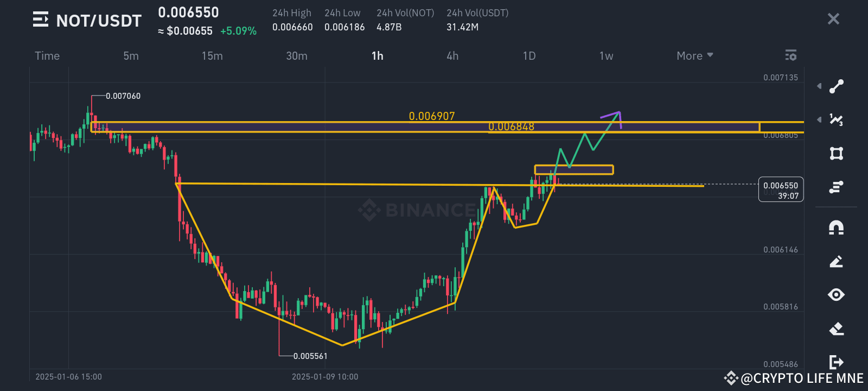This screenshot has width=868, height=391.
Task: Select the trend line drawing tool
Action: 836,86
